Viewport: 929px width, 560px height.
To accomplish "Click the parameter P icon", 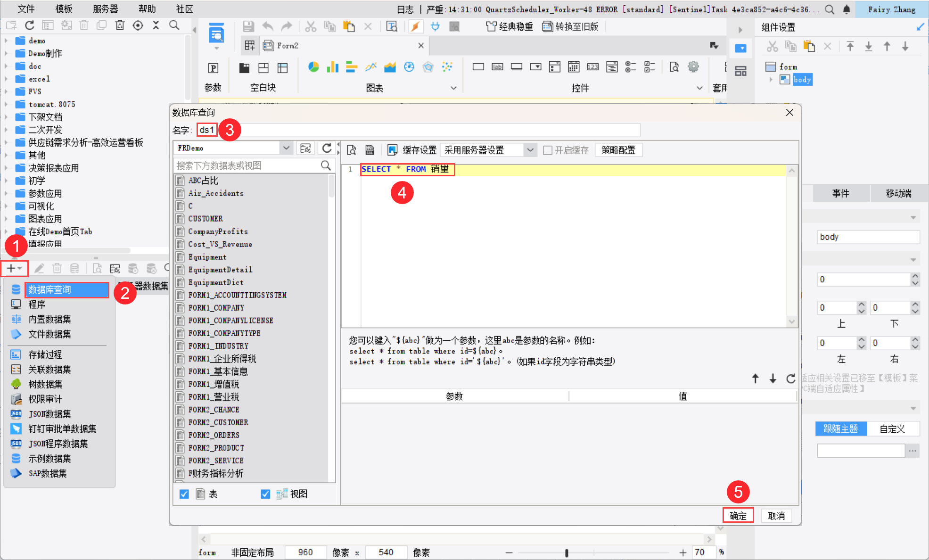I will 213,68.
